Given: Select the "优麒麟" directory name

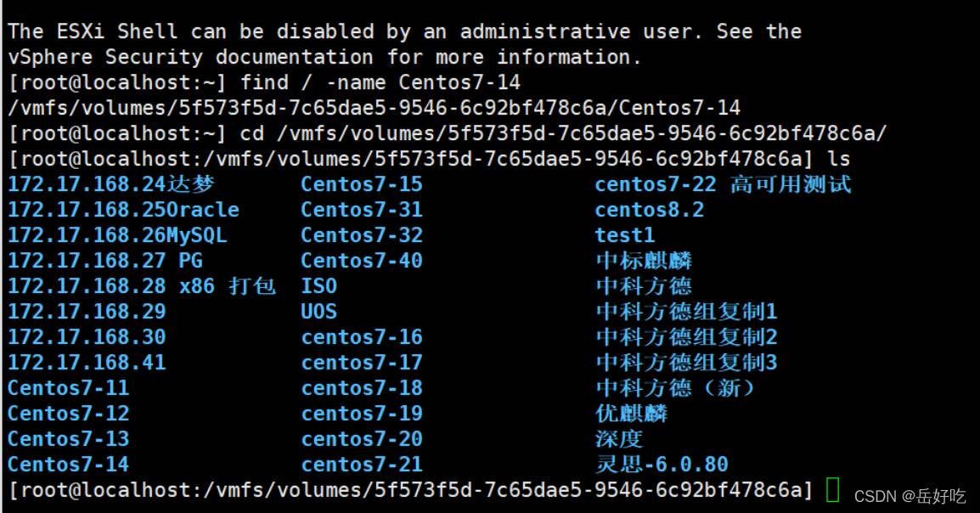Looking at the screenshot, I should pos(632,414).
